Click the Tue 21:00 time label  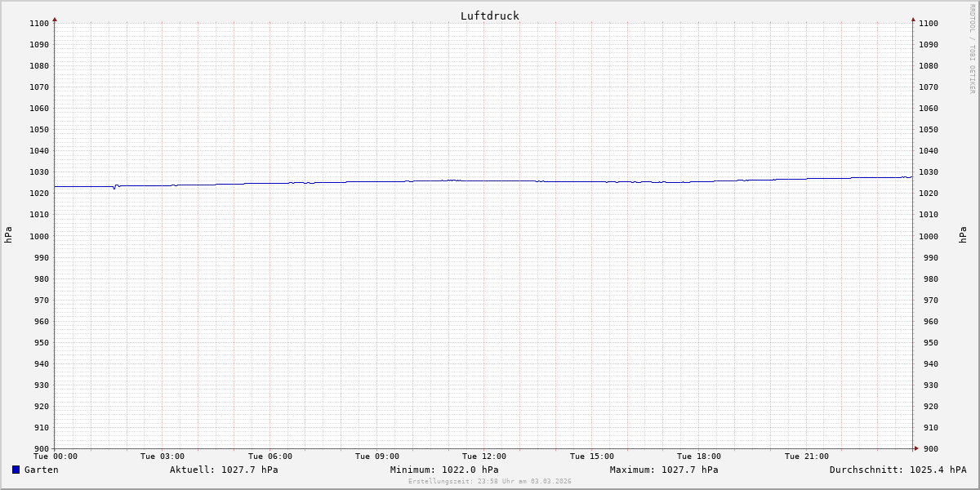(806, 457)
